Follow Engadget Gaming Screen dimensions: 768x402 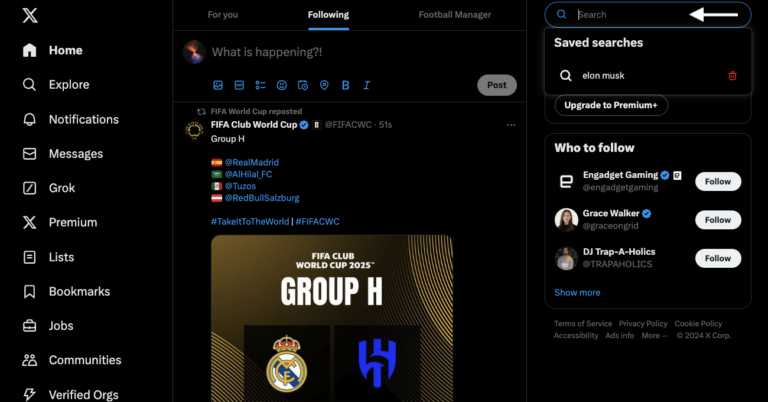(718, 182)
